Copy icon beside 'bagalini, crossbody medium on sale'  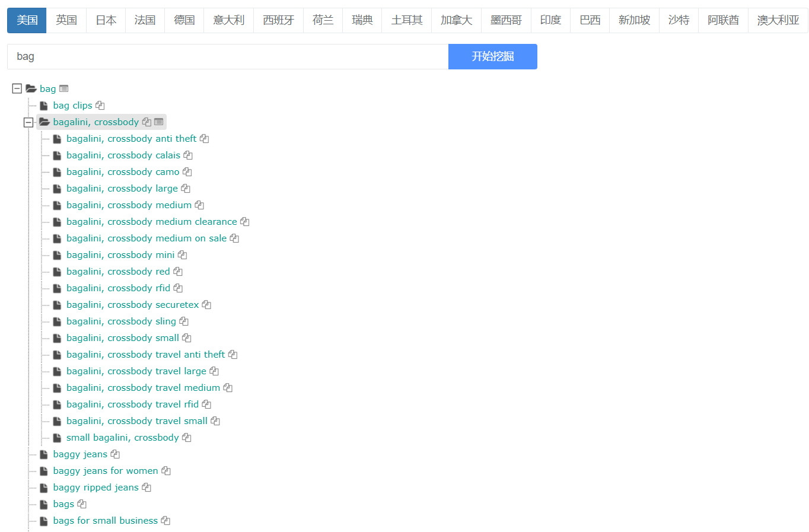click(234, 238)
